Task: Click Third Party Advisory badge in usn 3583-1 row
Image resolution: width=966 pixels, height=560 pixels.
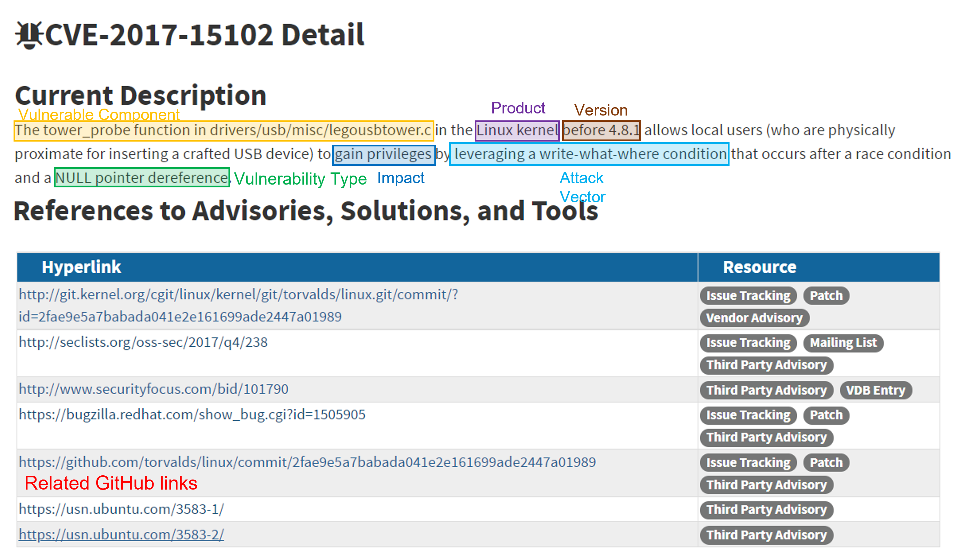Action: [x=766, y=510]
